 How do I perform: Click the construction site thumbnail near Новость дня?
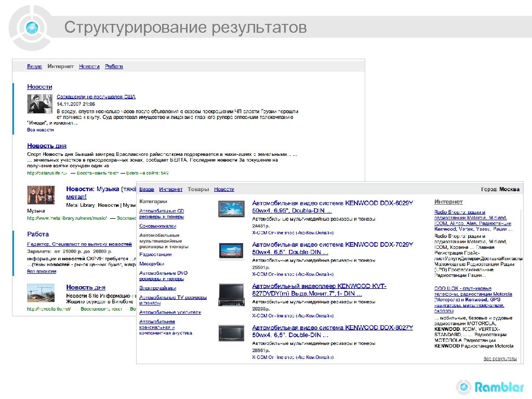(41, 293)
